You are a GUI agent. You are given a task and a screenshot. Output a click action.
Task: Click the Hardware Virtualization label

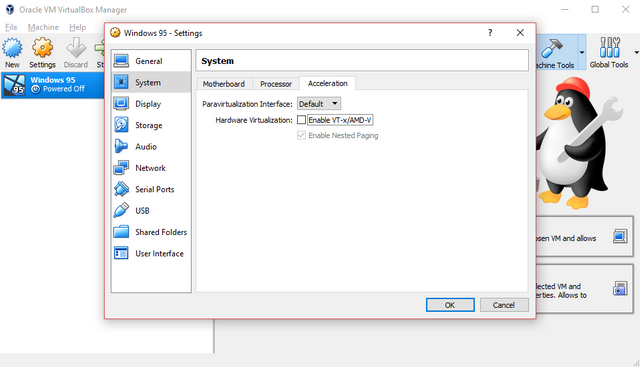(x=254, y=120)
